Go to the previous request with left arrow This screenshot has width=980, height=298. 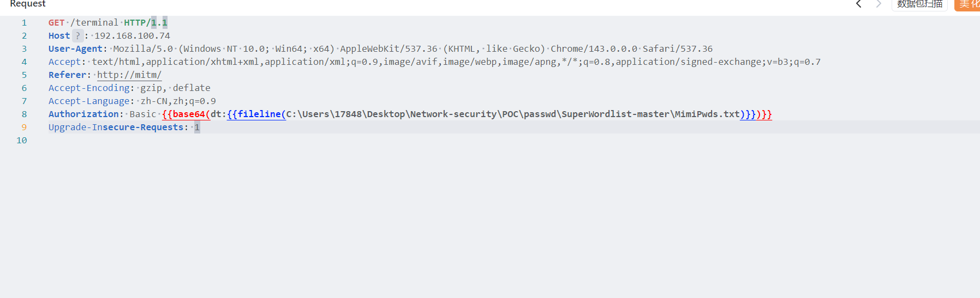pyautogui.click(x=858, y=4)
